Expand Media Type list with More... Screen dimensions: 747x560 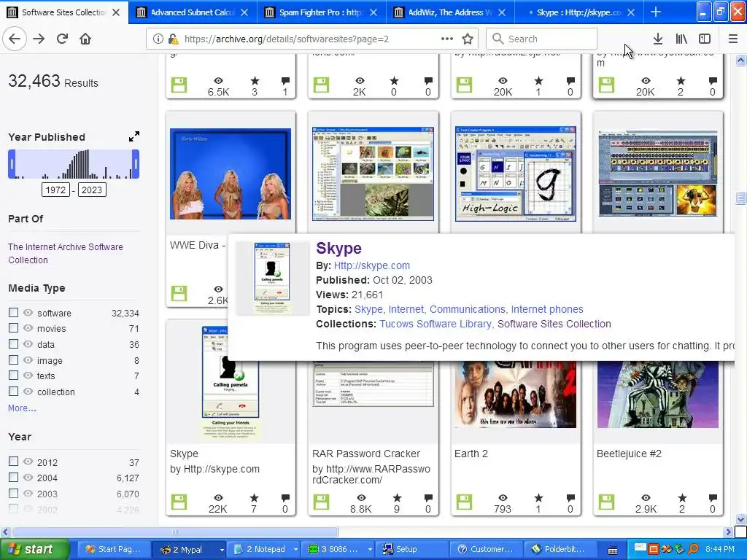point(22,408)
